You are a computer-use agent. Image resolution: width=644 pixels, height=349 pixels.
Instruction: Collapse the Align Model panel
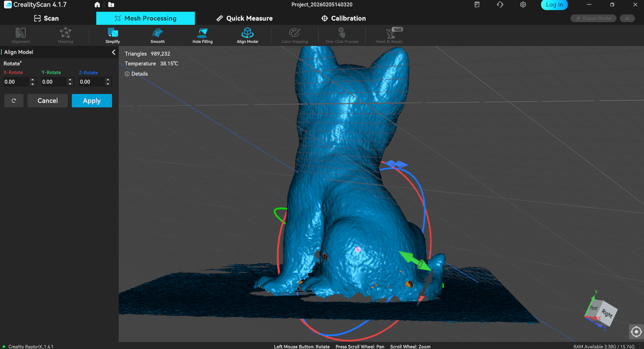(x=113, y=52)
